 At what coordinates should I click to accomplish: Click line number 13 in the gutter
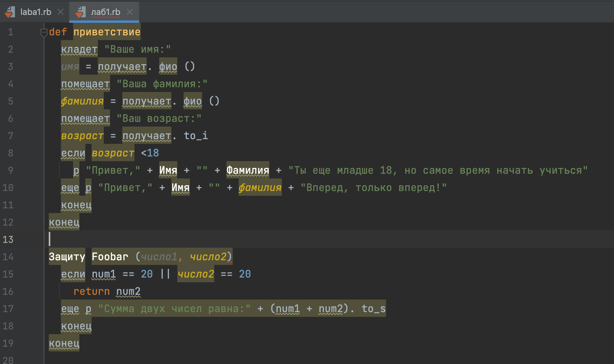8,239
